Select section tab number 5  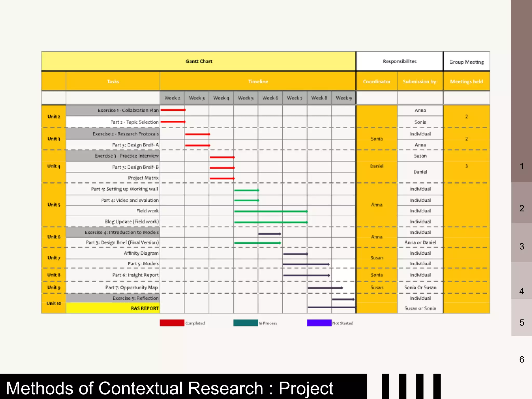[x=521, y=317]
